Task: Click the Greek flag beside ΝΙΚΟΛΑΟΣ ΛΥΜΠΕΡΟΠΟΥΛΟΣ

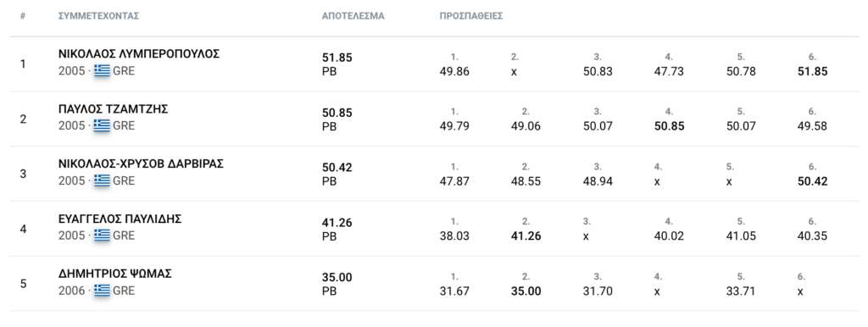Action: tap(102, 71)
